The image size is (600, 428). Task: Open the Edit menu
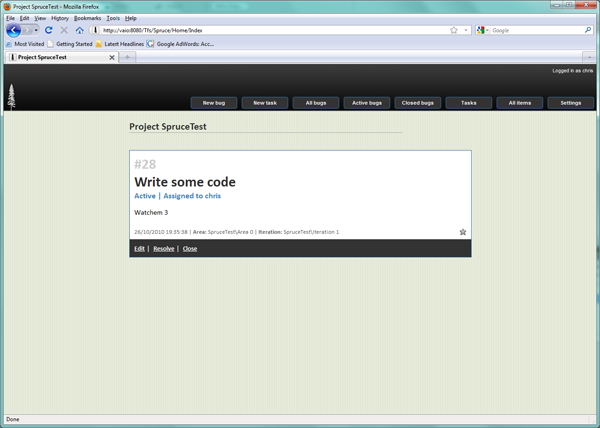pos(24,18)
